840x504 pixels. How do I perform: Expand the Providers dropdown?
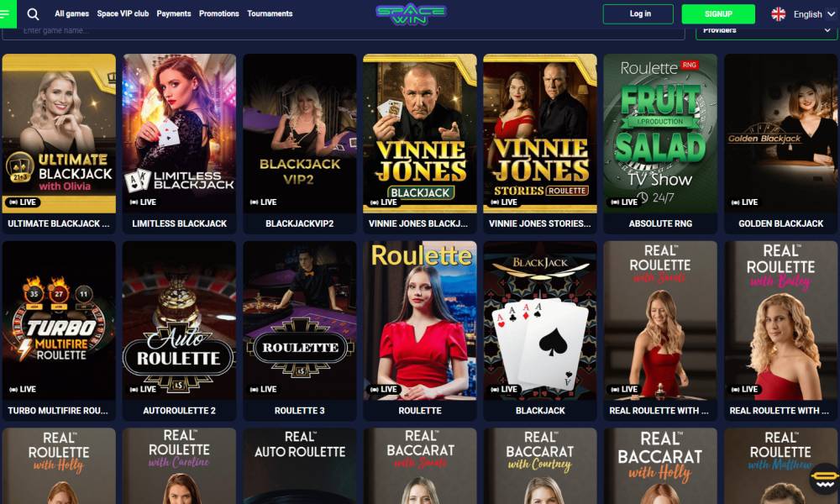(767, 32)
